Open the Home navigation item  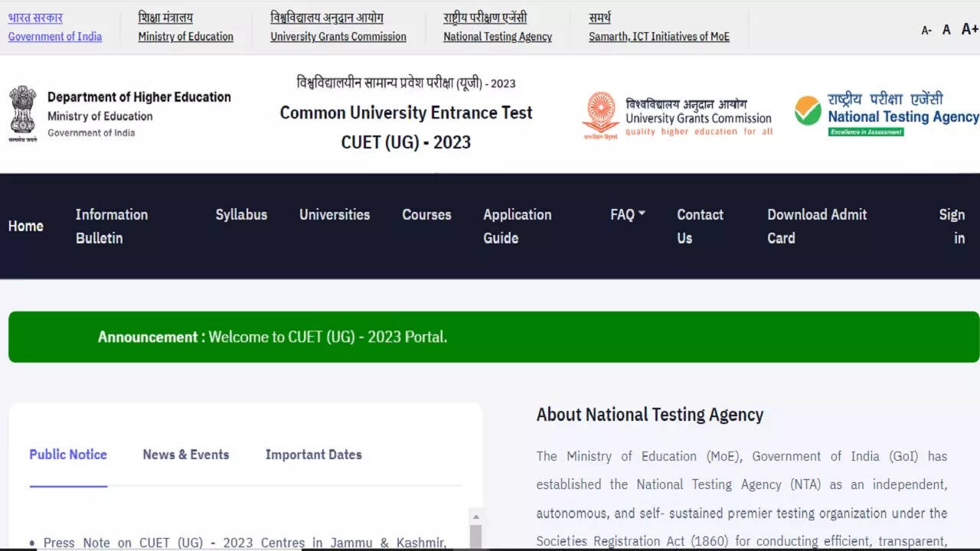coord(26,226)
